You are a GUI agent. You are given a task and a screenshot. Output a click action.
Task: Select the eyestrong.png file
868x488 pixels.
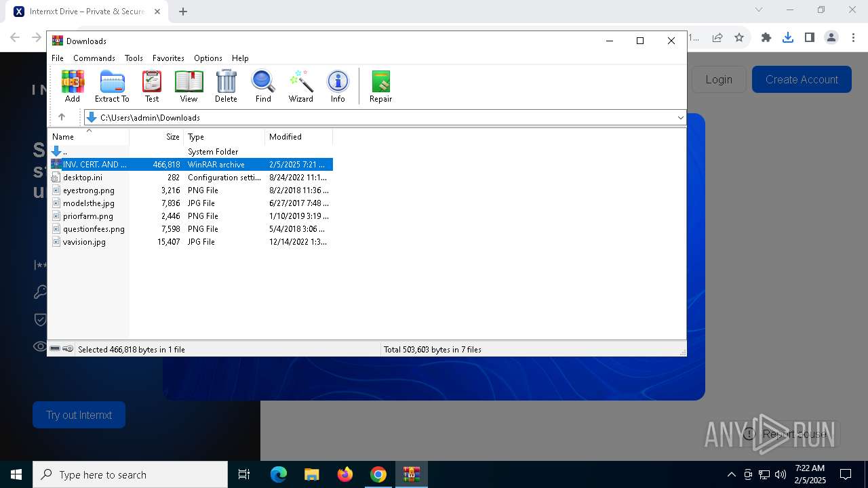[190, 190]
